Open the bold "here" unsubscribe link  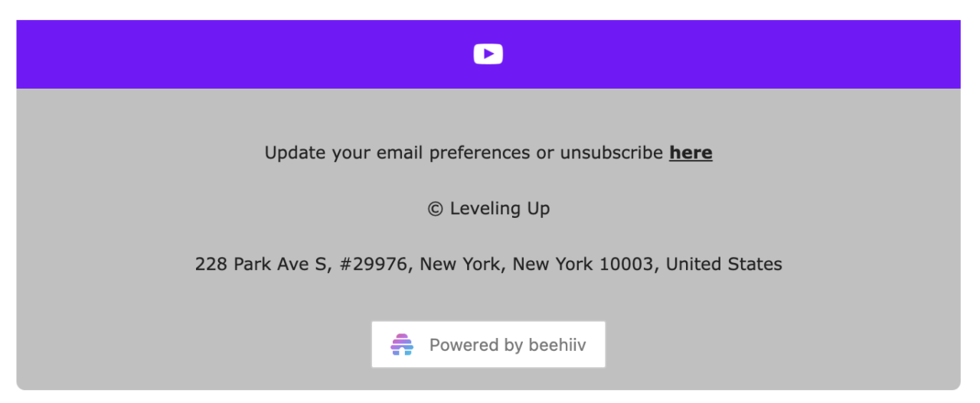pyautogui.click(x=691, y=153)
